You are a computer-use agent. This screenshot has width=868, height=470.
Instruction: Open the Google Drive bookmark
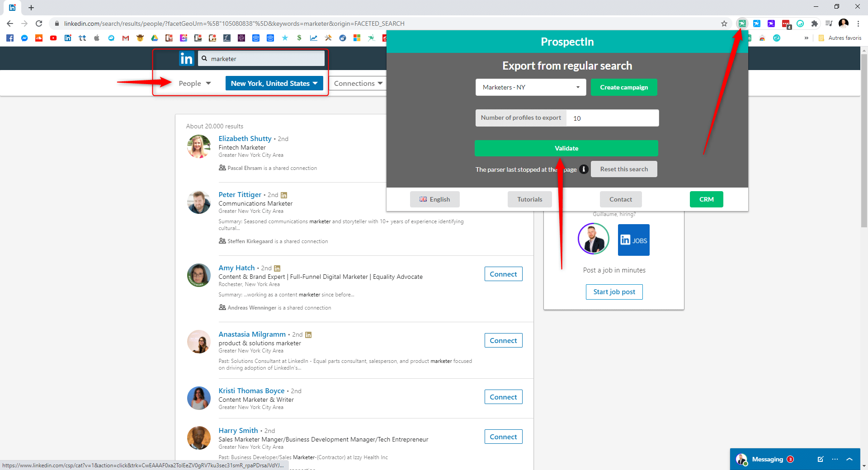pos(155,38)
